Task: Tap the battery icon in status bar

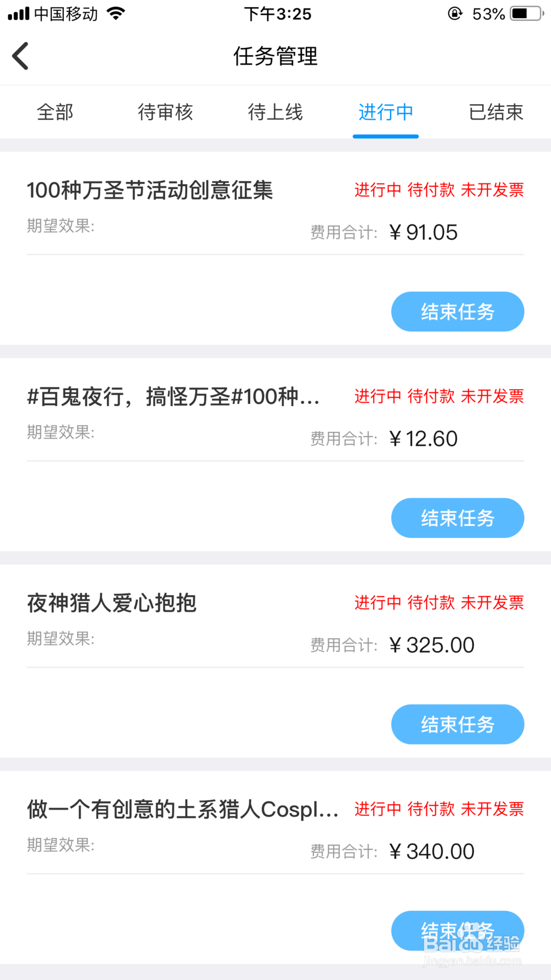Action: 526,14
